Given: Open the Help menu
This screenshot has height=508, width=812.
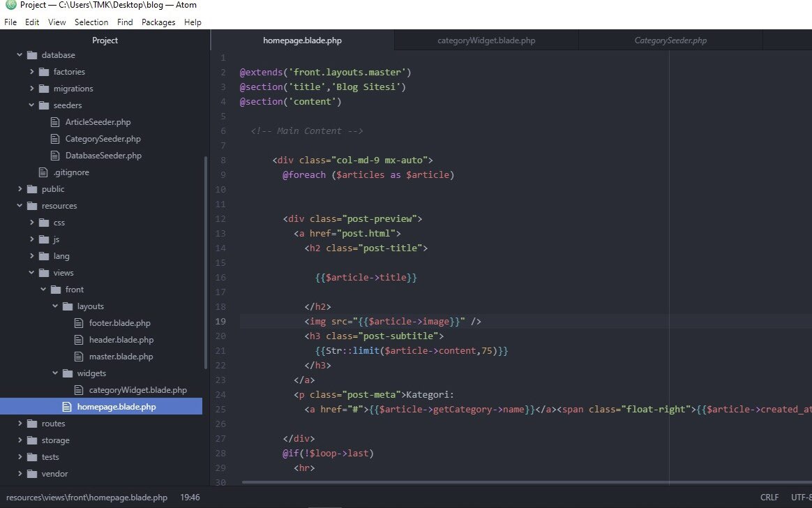Looking at the screenshot, I should (x=193, y=22).
